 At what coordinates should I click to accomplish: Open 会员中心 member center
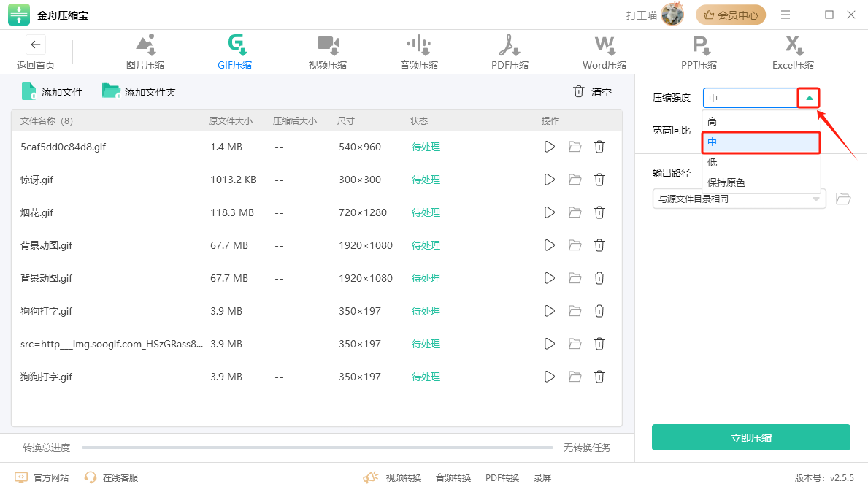(x=730, y=15)
